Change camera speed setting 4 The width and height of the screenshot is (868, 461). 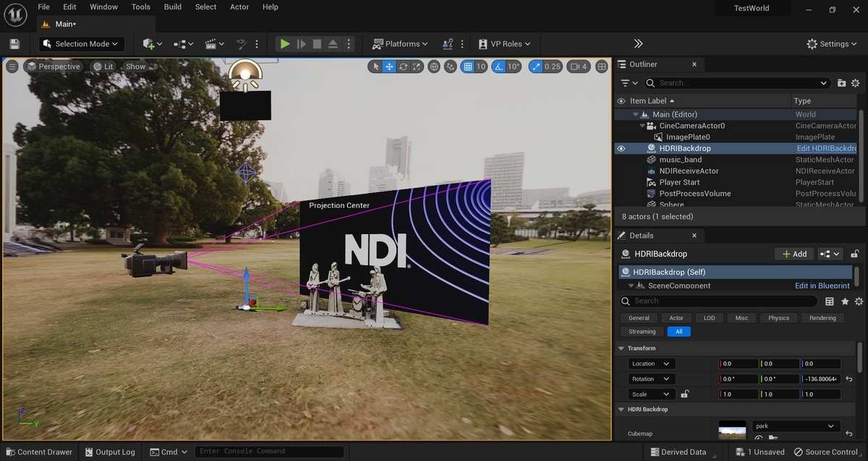coord(579,66)
